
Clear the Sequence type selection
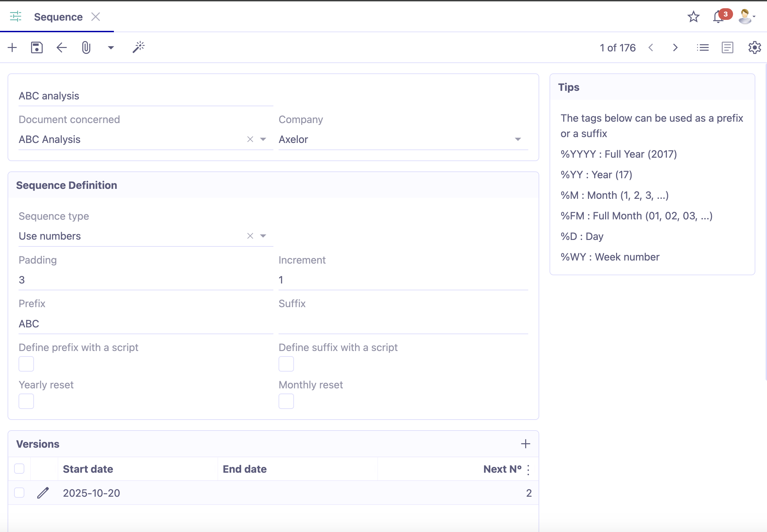(x=250, y=236)
